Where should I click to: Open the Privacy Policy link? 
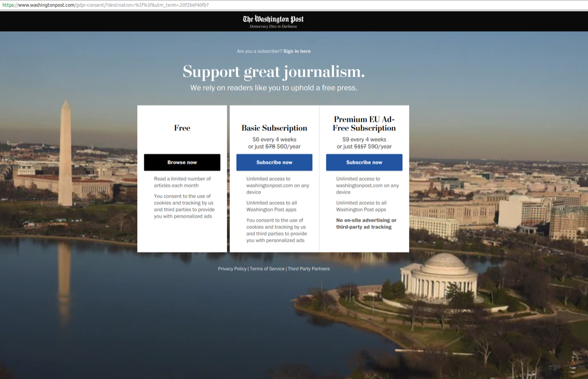click(x=232, y=269)
